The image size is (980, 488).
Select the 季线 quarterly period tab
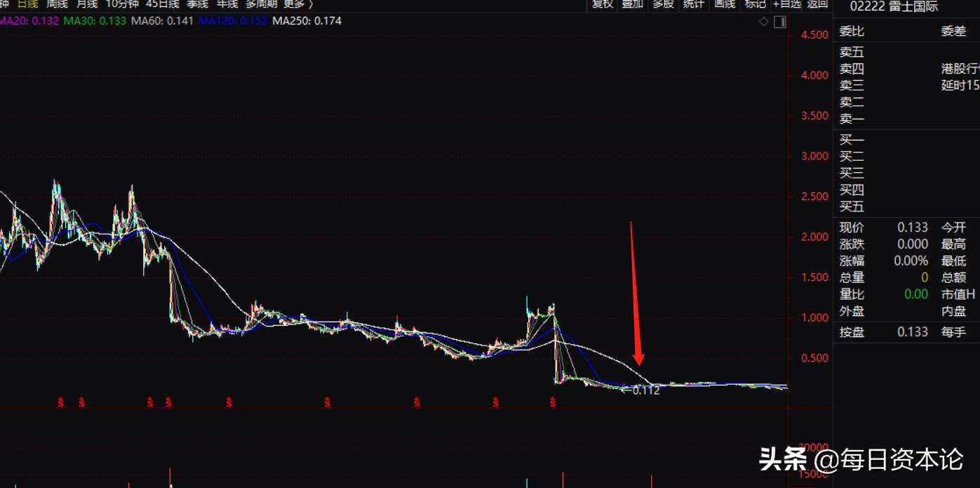click(x=197, y=4)
